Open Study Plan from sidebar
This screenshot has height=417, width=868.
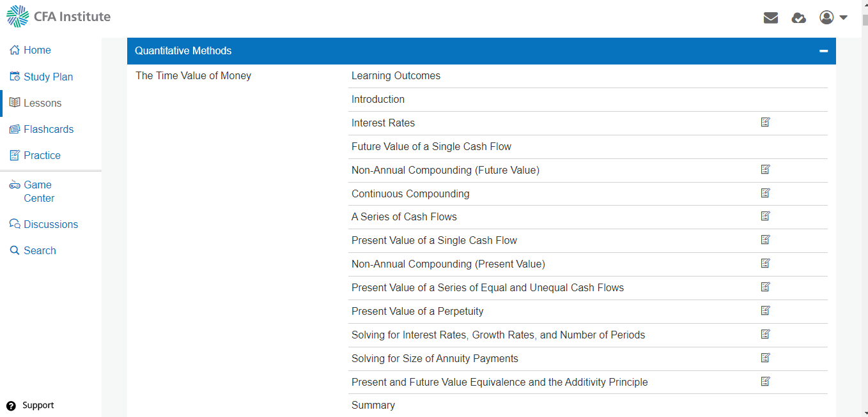pyautogui.click(x=48, y=77)
